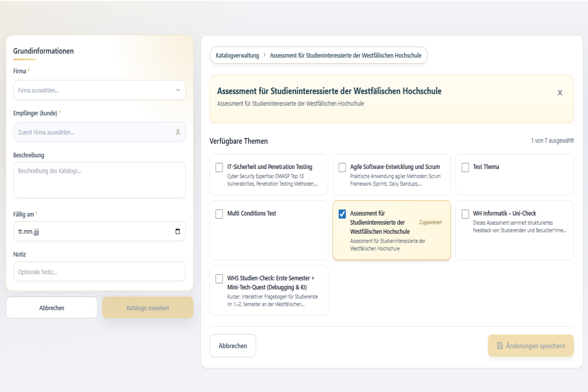Expand the Firma dropdown chevron arrow
This screenshot has width=588, height=392.
coord(178,90)
